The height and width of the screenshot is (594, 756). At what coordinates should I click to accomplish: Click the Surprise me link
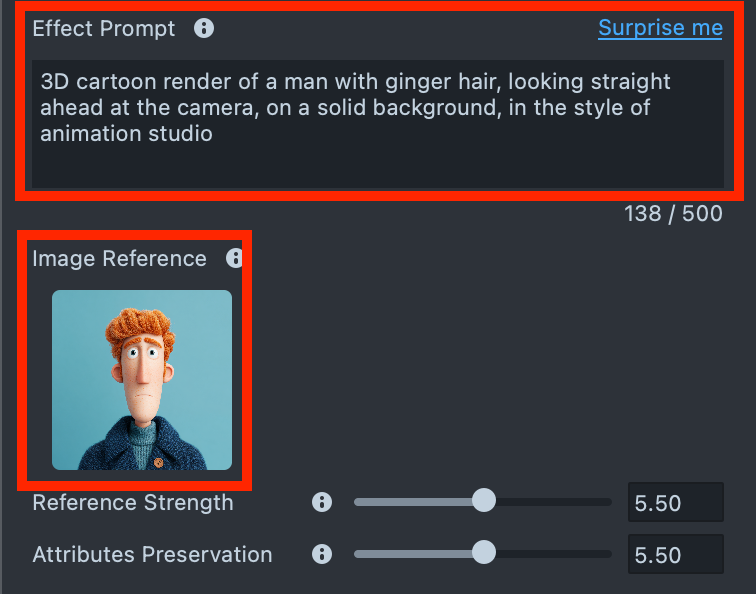coord(660,28)
